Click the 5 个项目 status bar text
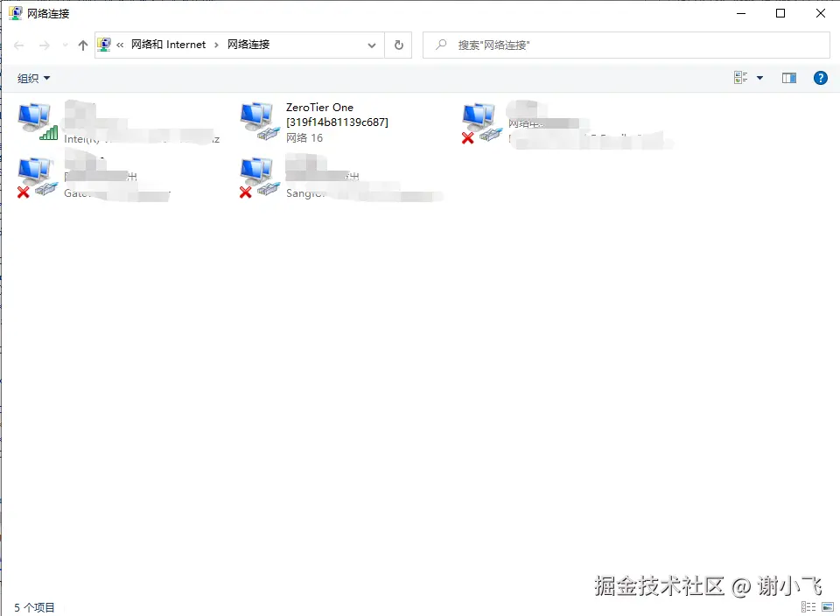This screenshot has height=616, width=840. (33, 606)
